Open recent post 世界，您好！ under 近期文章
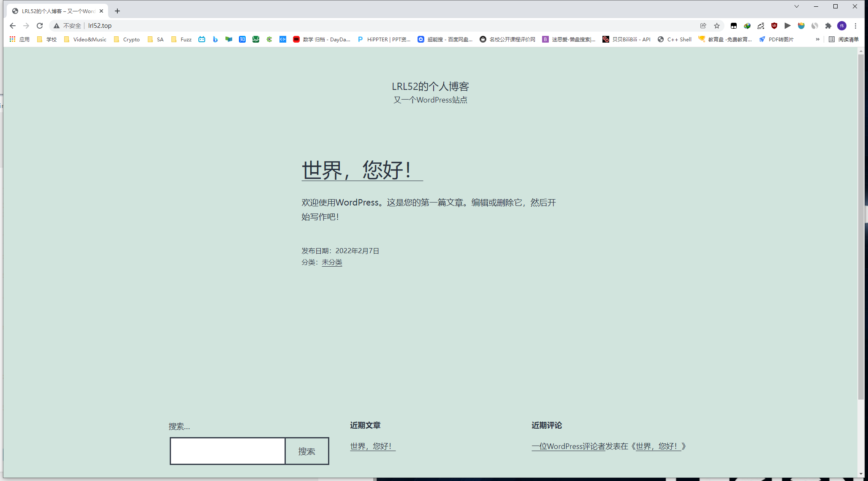The height and width of the screenshot is (481, 868). click(373, 446)
